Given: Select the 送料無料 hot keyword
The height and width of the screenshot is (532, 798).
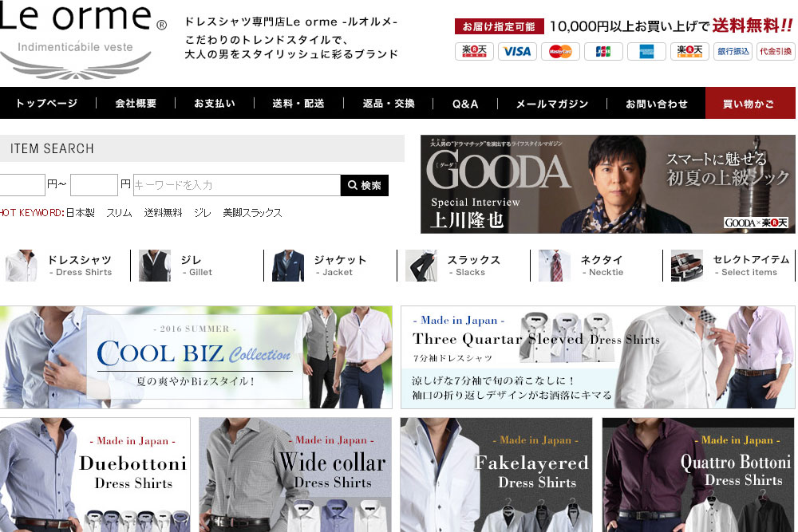Looking at the screenshot, I should [x=163, y=213].
